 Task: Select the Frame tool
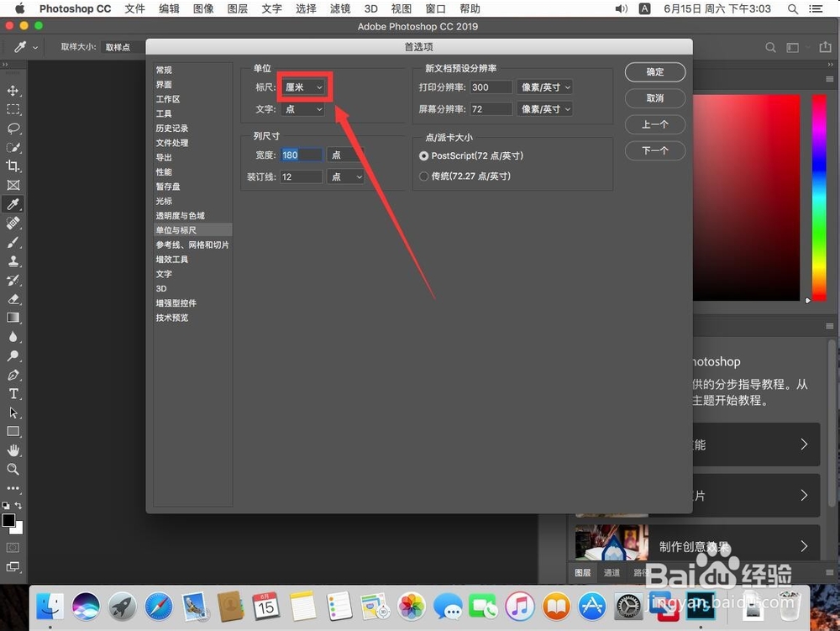(13, 186)
